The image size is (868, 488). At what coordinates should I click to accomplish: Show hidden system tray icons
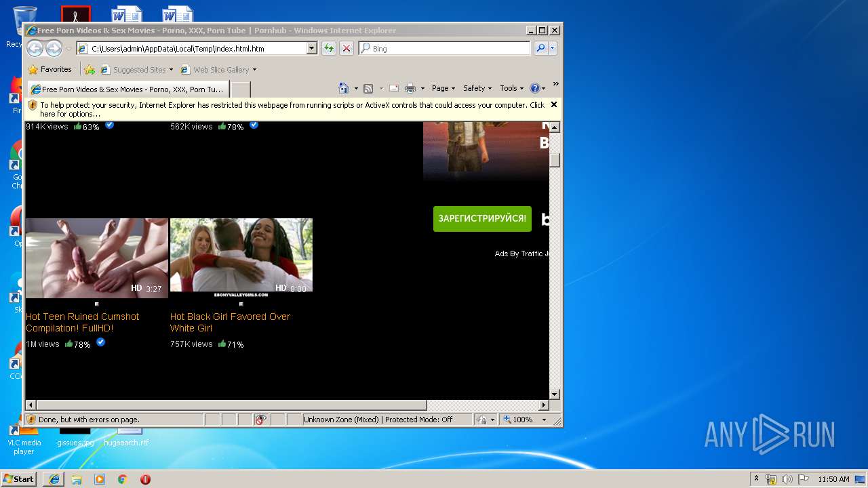(x=757, y=479)
